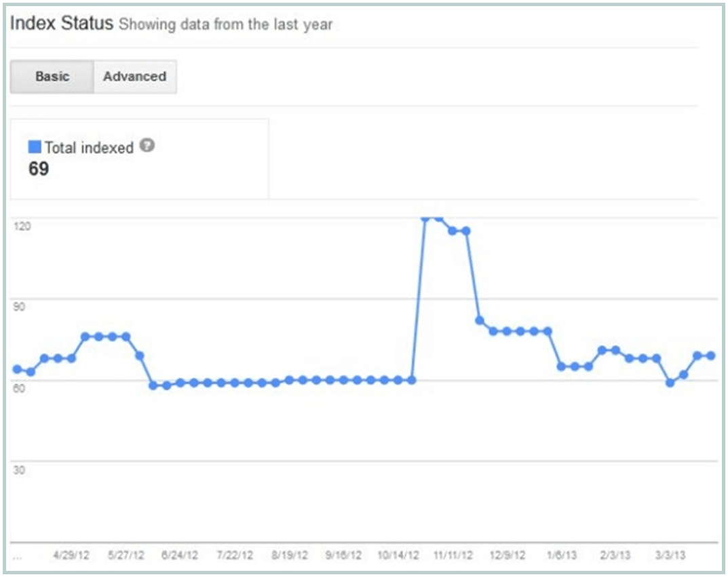Click the blue Total indexed swatch
Image resolution: width=728 pixels, height=577 pixels.
35,147
